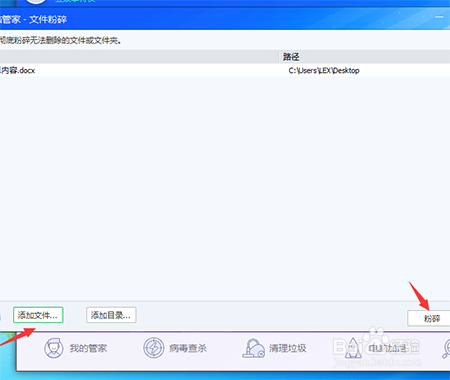
Task: Open 我的管家 icon in bottom bar
Action: 53,348
